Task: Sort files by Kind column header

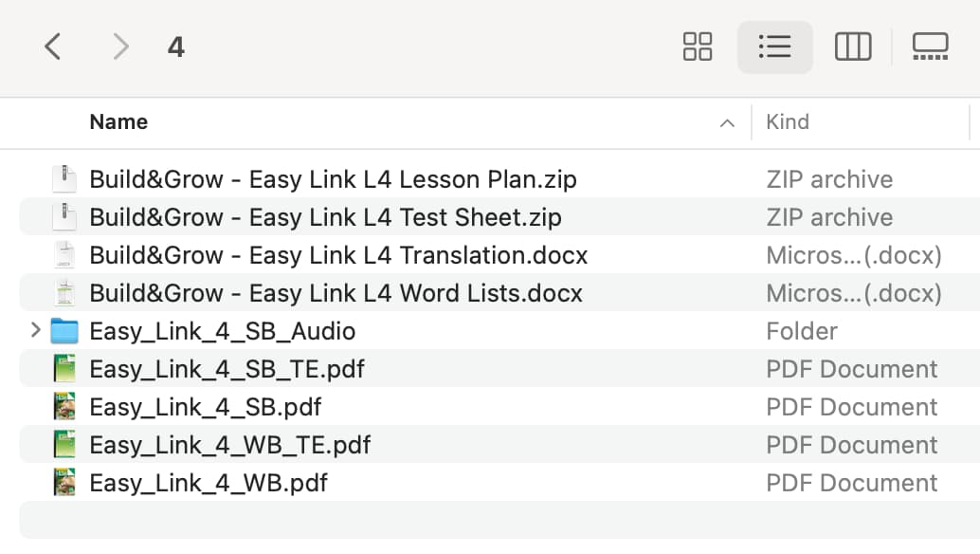Action: pyautogui.click(x=788, y=122)
